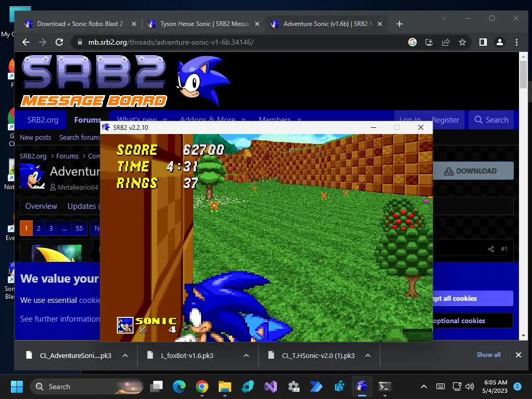Show hidden system tray icons
Image resolution: width=532 pixels, height=399 pixels.
click(424, 387)
